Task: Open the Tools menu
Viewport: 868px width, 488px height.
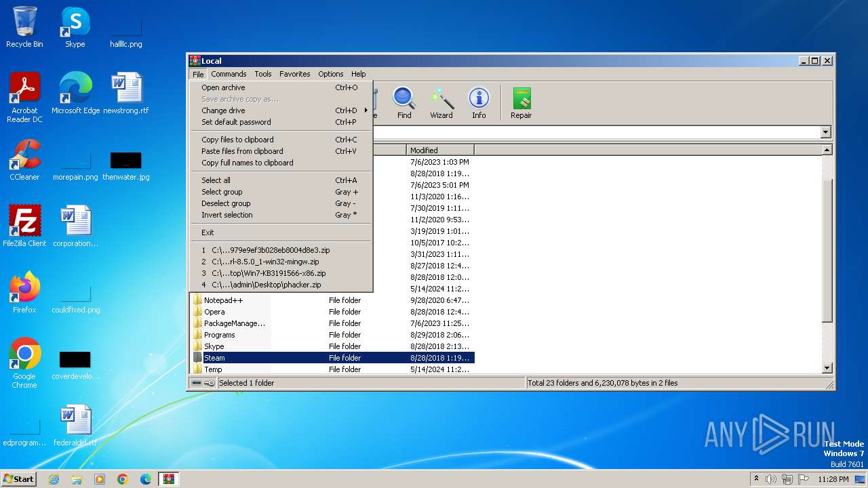Action: pyautogui.click(x=263, y=74)
